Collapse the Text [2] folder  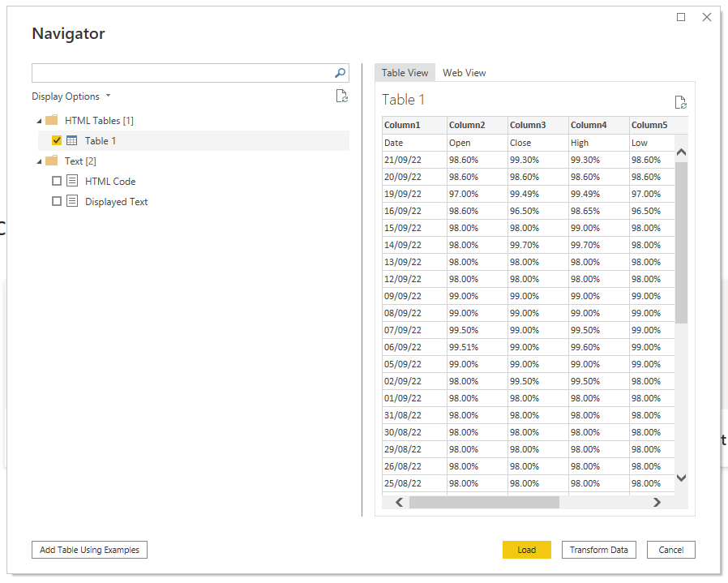39,161
